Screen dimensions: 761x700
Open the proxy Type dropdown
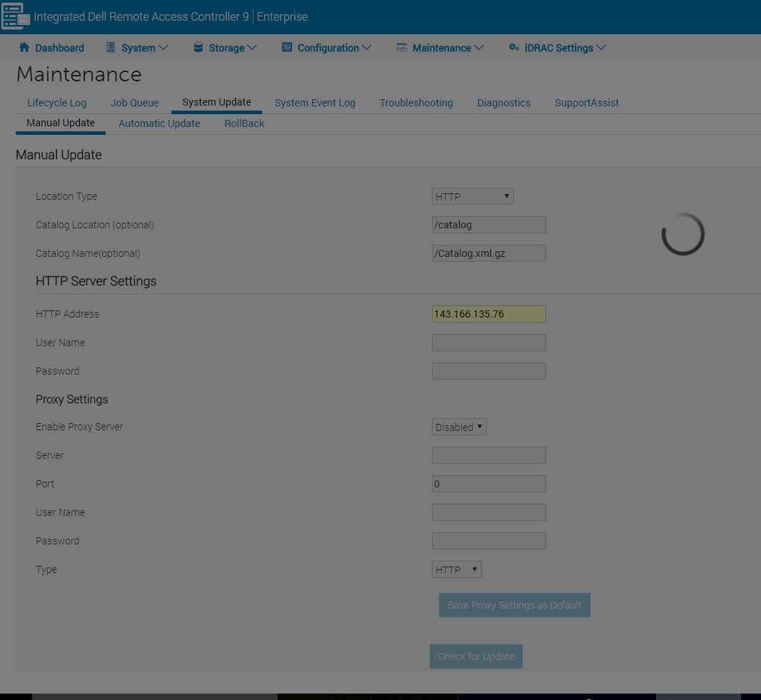(457, 570)
